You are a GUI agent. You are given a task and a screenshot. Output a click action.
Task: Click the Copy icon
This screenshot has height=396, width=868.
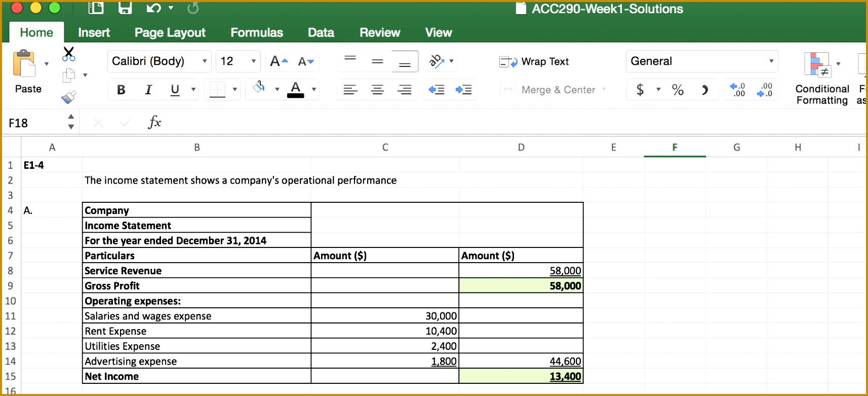[x=68, y=76]
